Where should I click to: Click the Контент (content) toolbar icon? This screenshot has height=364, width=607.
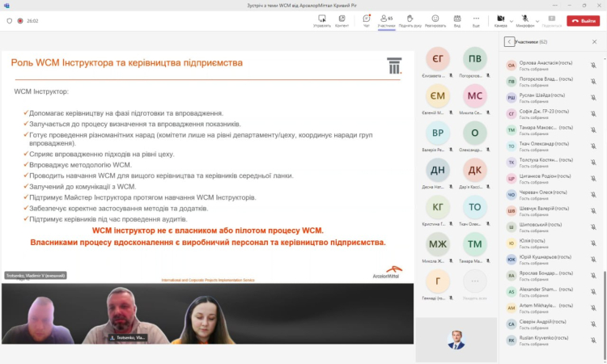pyautogui.click(x=342, y=19)
